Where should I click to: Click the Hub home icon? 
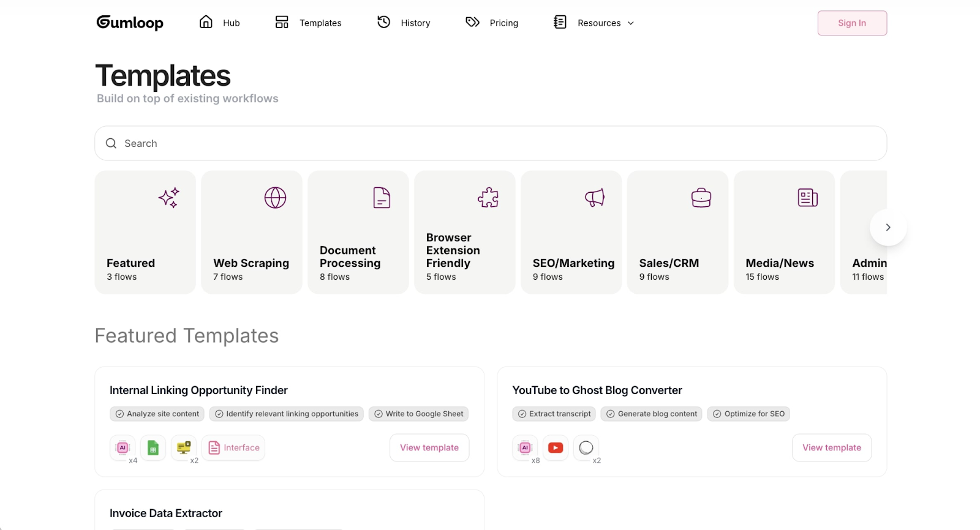click(x=206, y=22)
